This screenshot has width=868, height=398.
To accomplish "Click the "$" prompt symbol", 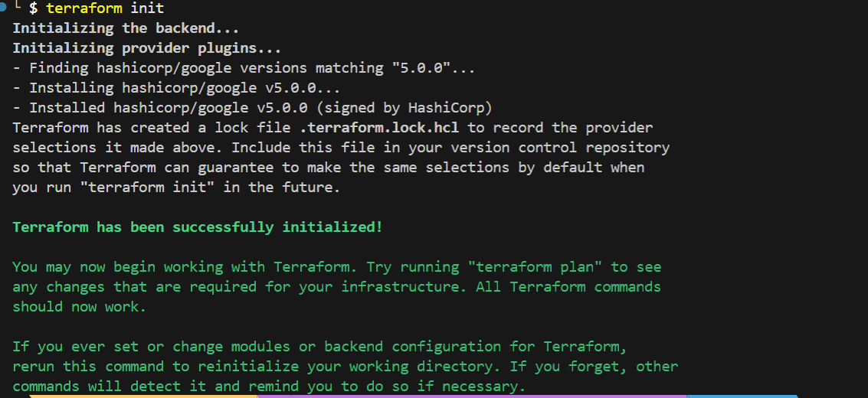I will (34, 8).
